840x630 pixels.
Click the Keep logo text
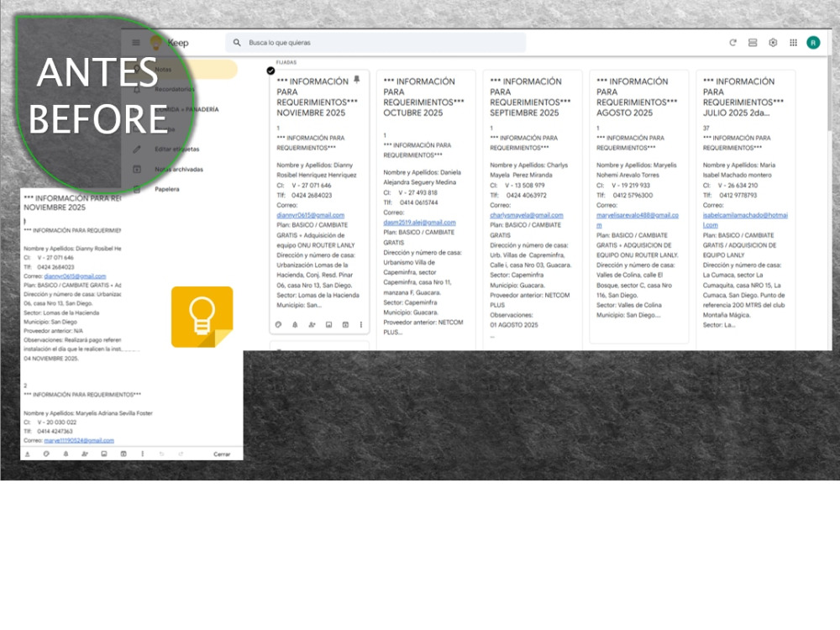click(x=178, y=43)
